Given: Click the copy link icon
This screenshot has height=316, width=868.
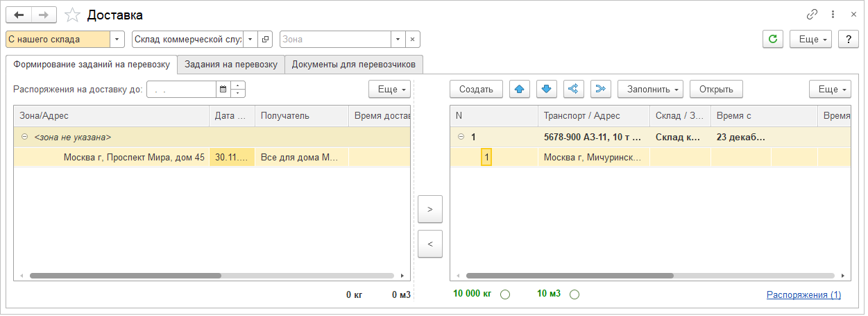Looking at the screenshot, I should 812,15.
